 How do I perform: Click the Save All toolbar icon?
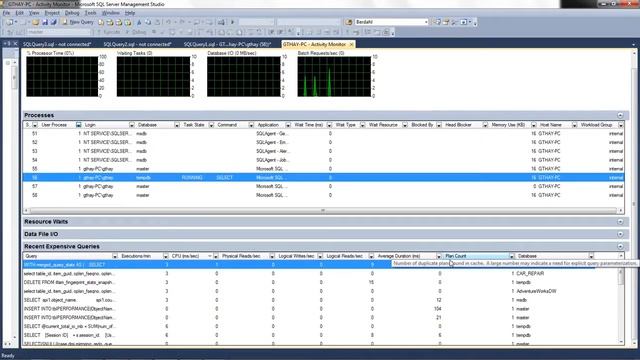(53, 22)
